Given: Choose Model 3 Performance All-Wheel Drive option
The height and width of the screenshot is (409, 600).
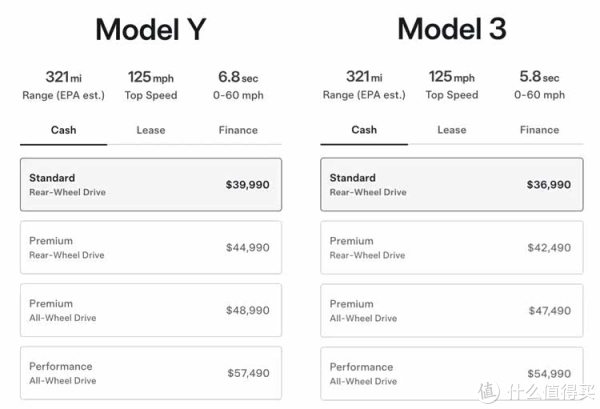Looking at the screenshot, I should click(x=452, y=373).
